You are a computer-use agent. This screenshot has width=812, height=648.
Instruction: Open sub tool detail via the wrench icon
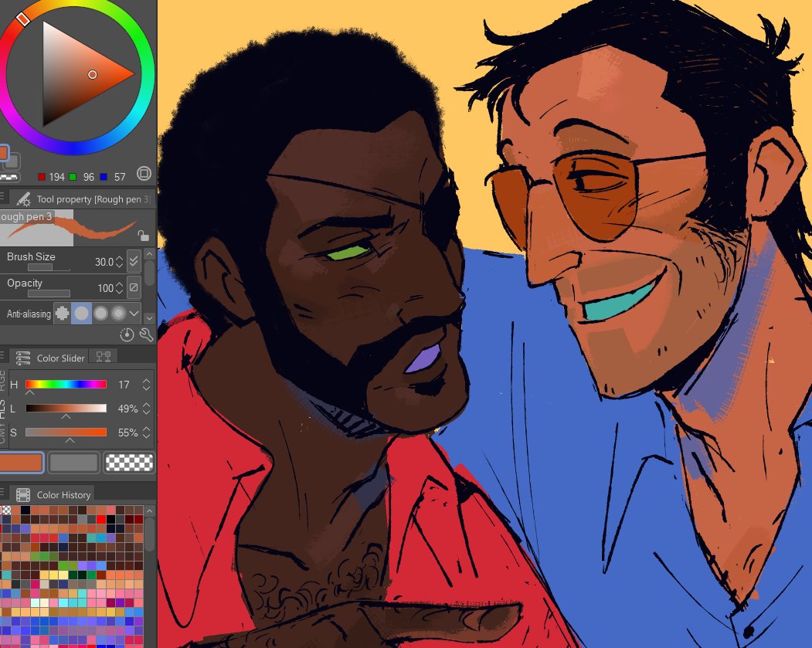(145, 334)
